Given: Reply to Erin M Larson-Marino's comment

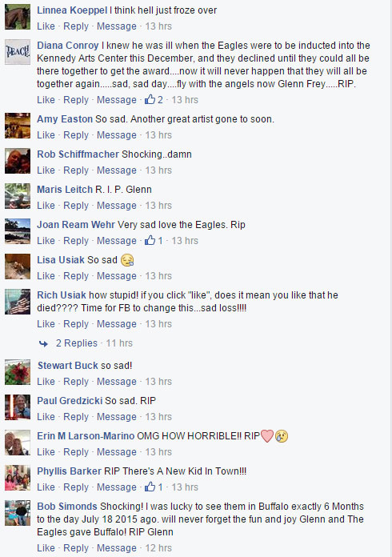Looking at the screenshot, I should pos(76,452).
